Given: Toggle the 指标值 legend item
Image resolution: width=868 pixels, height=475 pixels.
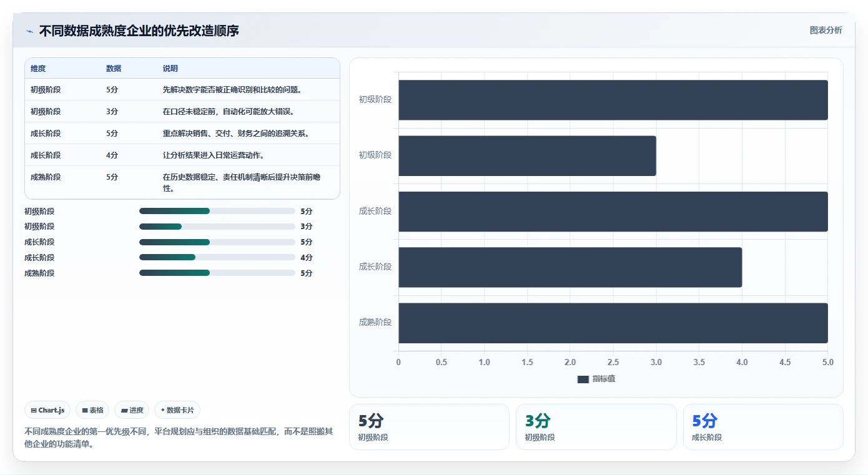Looking at the screenshot, I should (x=596, y=379).
